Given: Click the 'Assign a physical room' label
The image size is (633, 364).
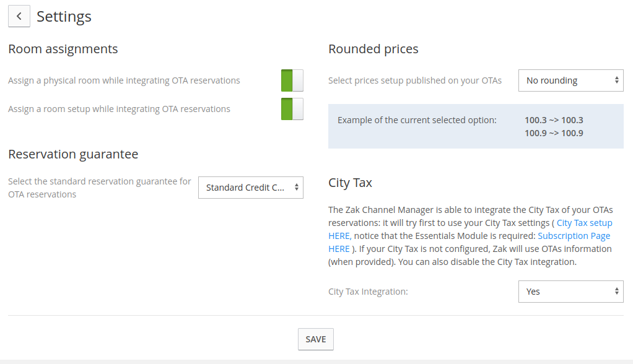Looking at the screenshot, I should 124,80.
